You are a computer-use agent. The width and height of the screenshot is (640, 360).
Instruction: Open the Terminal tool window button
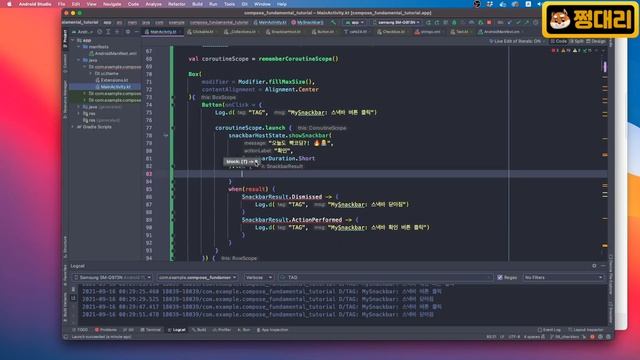[151, 330]
